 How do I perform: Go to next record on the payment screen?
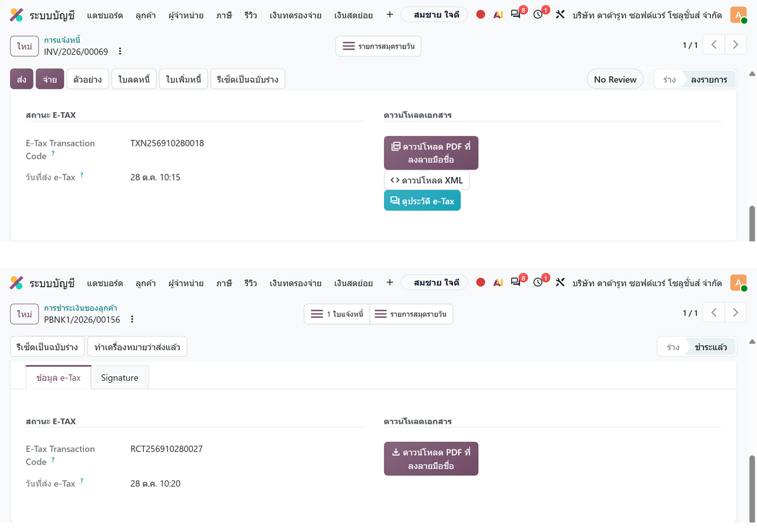point(736,313)
